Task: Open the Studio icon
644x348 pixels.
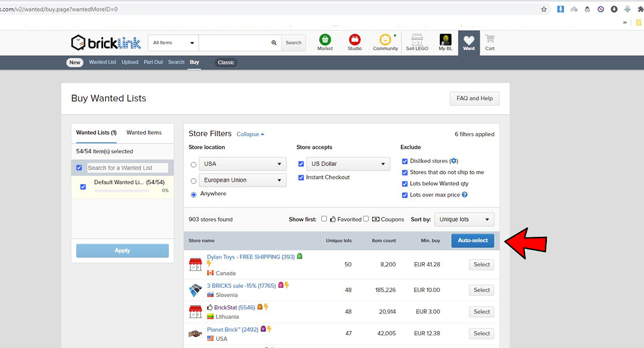Action: coord(355,40)
